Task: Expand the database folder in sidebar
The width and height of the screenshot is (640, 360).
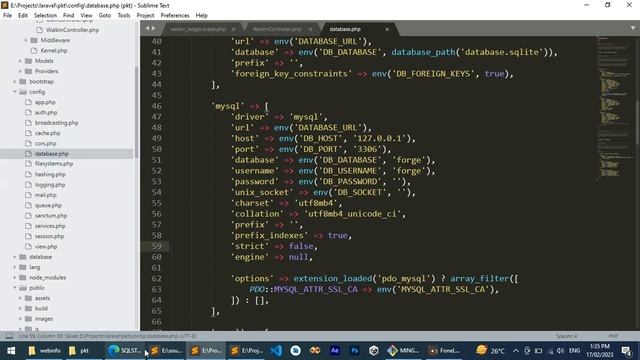Action: tap(15, 257)
